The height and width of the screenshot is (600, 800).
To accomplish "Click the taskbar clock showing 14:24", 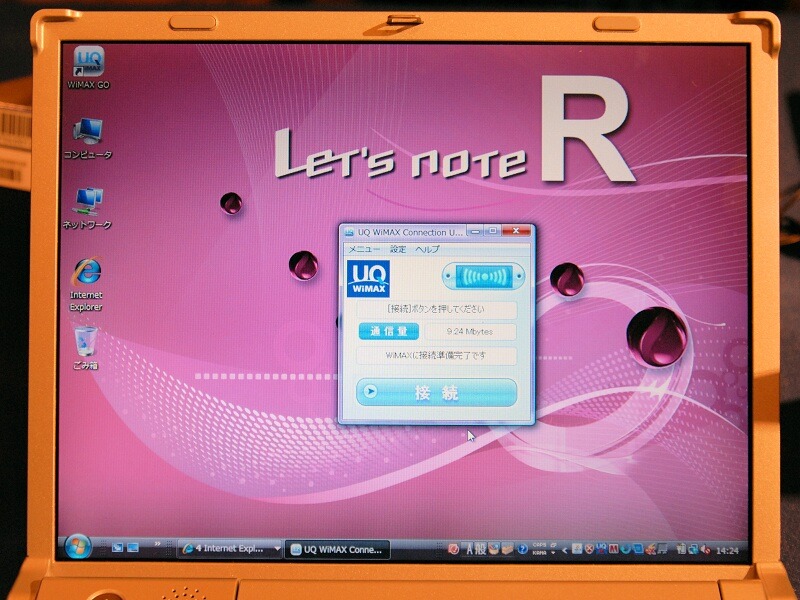I will [x=727, y=551].
